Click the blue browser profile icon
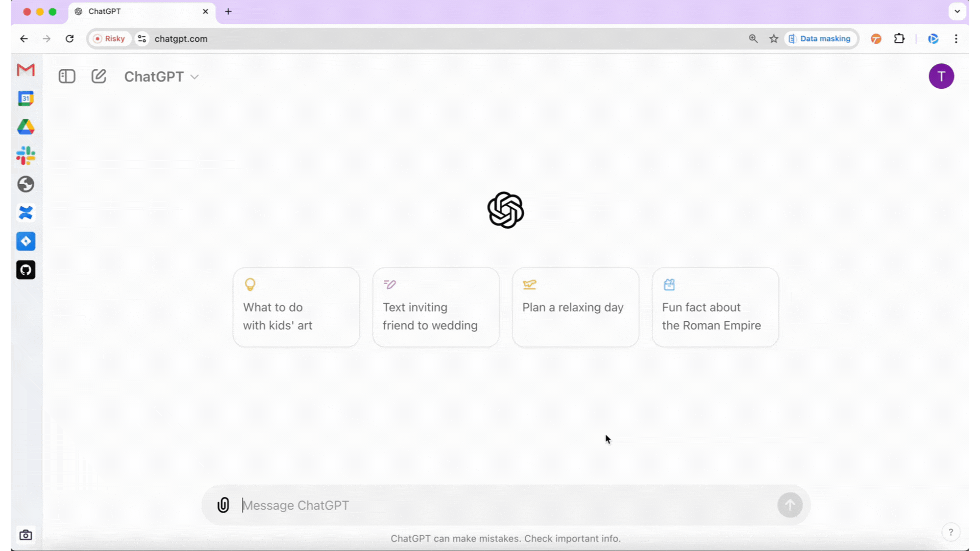 pyautogui.click(x=933, y=39)
